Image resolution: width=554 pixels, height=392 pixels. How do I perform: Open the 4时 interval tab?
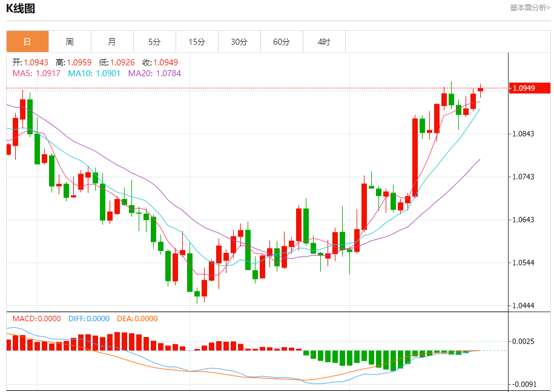pos(325,42)
